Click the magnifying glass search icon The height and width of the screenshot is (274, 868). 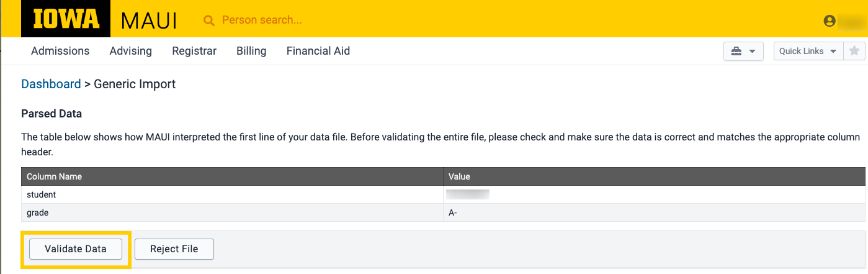point(209,21)
